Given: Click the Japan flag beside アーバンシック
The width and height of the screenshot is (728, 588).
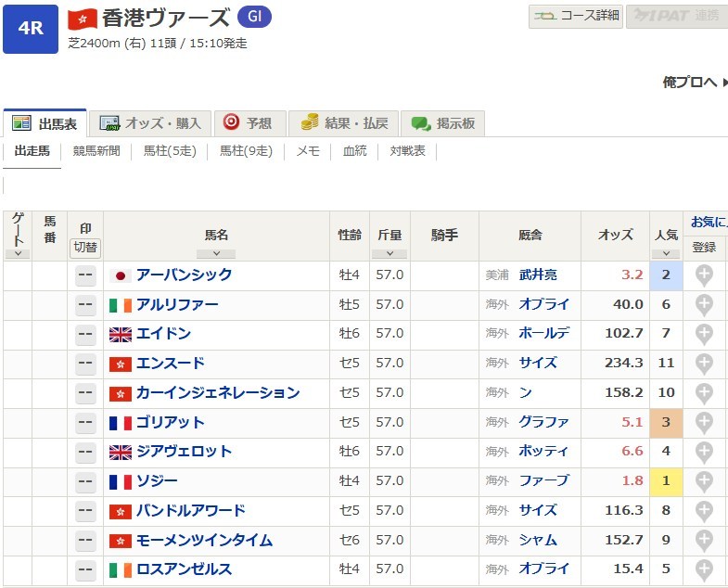Looking at the screenshot, I should 120,275.
